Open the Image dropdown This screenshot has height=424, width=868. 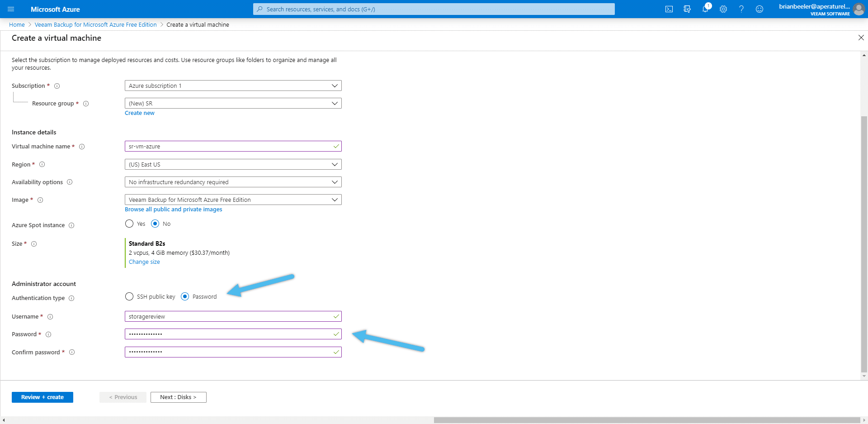pyautogui.click(x=233, y=200)
